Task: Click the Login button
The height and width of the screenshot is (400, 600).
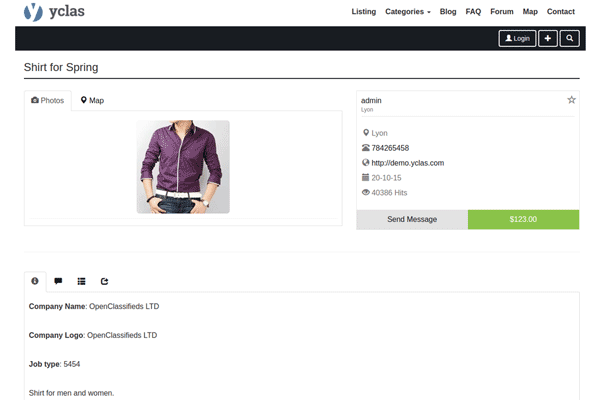Action: [x=517, y=38]
